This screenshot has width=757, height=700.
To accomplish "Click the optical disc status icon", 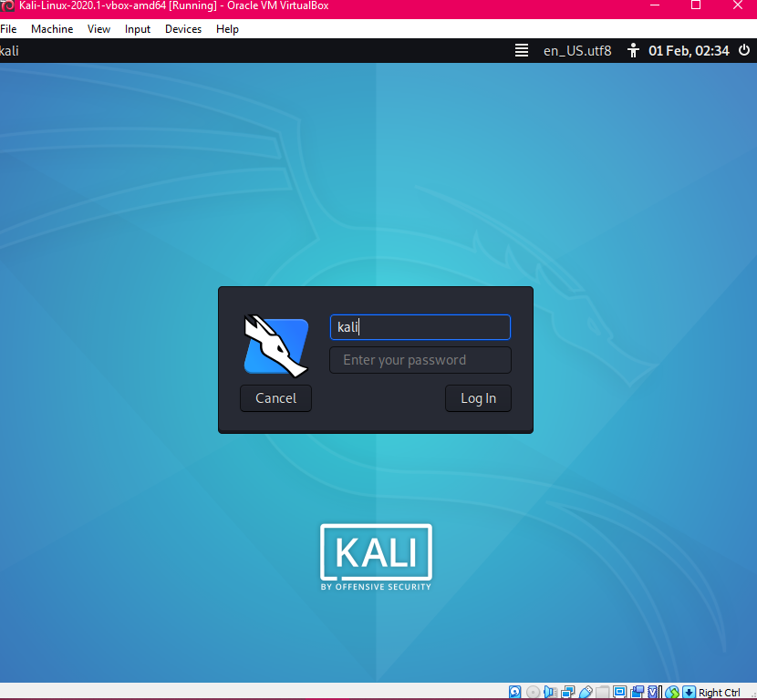I will tap(533, 692).
